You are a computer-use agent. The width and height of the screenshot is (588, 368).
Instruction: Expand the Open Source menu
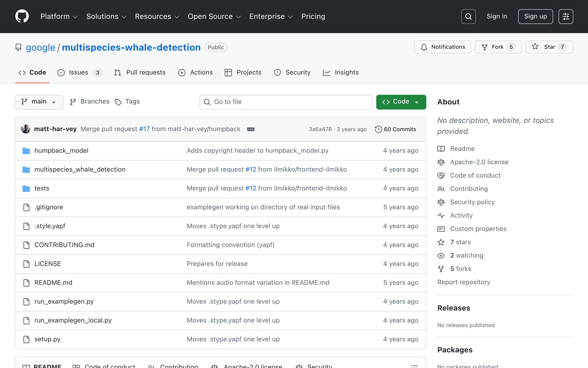click(214, 16)
